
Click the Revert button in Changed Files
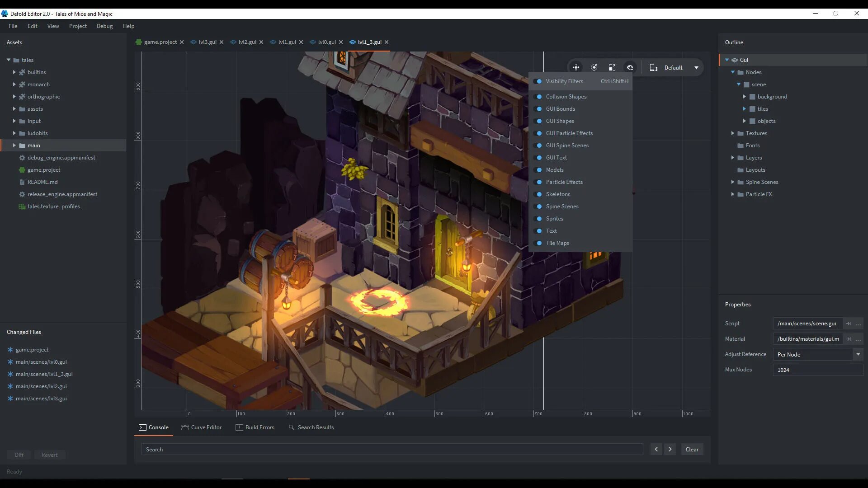(50, 455)
